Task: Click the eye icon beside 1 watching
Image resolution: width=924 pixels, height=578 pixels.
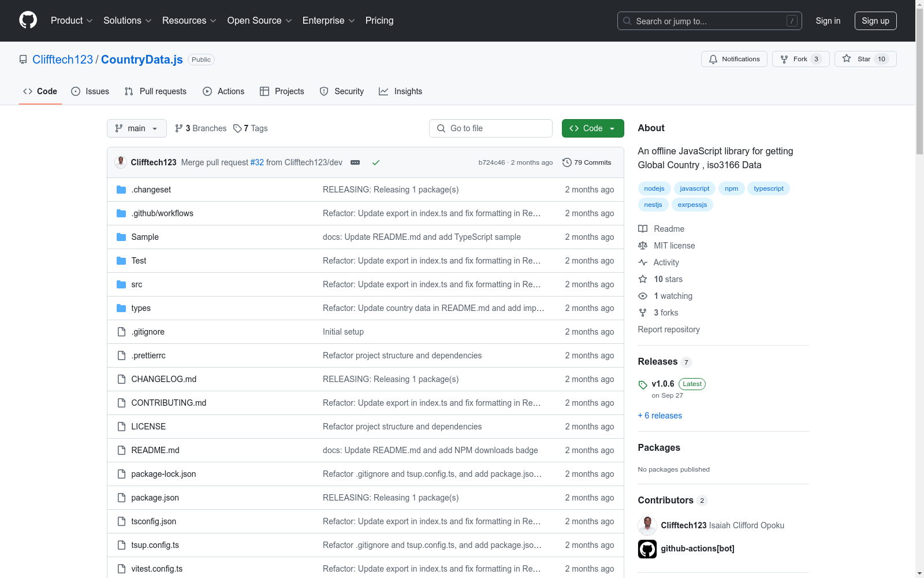Action: pyautogui.click(x=643, y=296)
